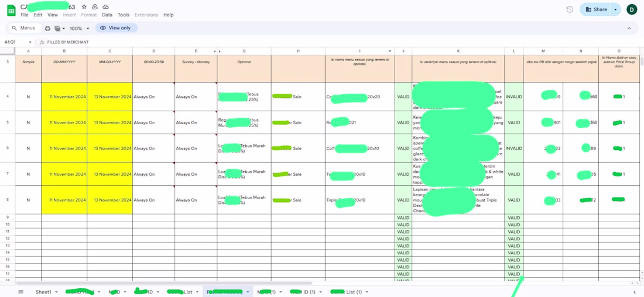Click the 'N' cell in row 8
The width and height of the screenshot is (644, 297).
(x=28, y=200)
